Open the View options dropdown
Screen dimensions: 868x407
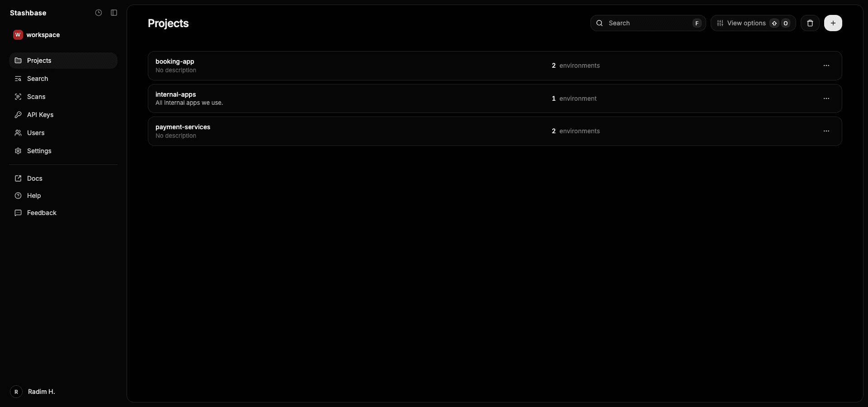(753, 23)
